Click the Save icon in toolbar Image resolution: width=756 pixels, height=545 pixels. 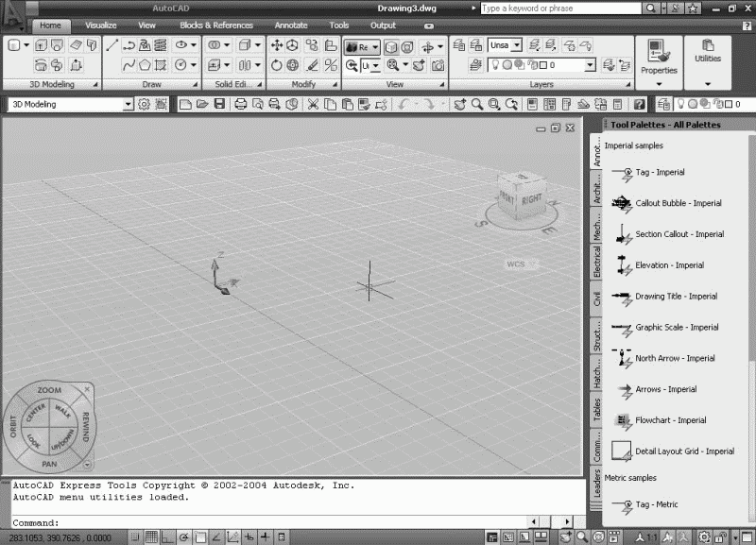tap(219, 105)
